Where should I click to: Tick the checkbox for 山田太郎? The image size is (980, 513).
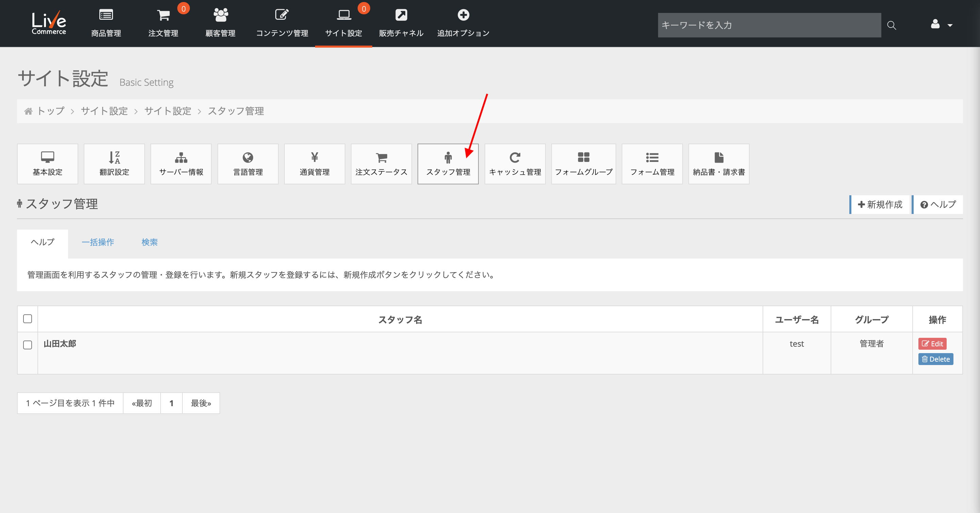pos(27,345)
